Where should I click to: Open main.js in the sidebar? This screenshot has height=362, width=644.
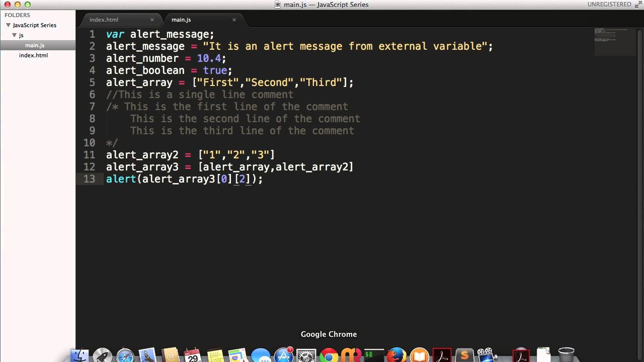[35, 45]
